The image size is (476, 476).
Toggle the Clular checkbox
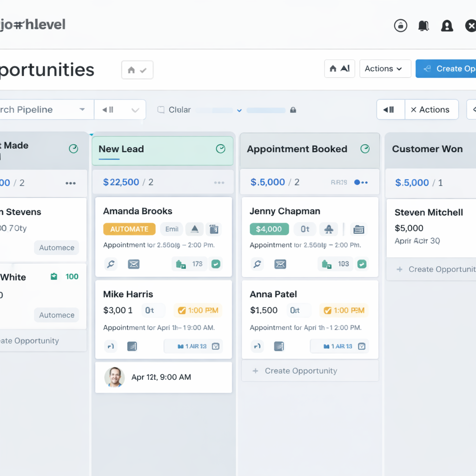point(161,110)
